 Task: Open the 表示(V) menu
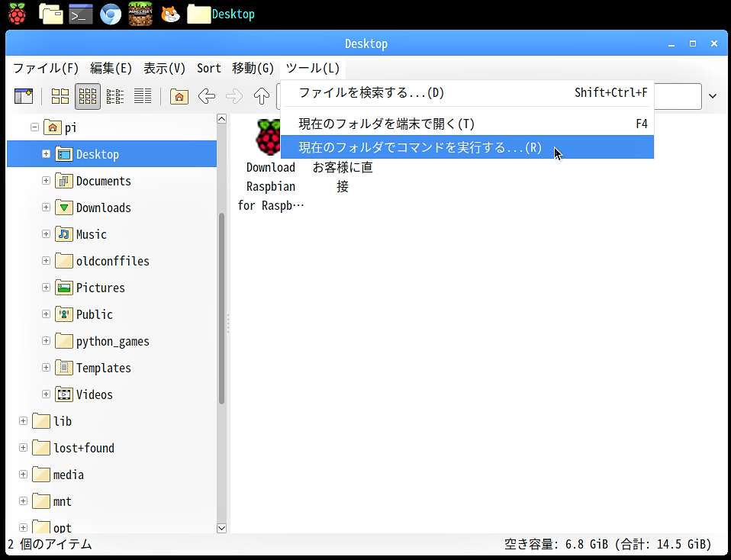point(164,68)
